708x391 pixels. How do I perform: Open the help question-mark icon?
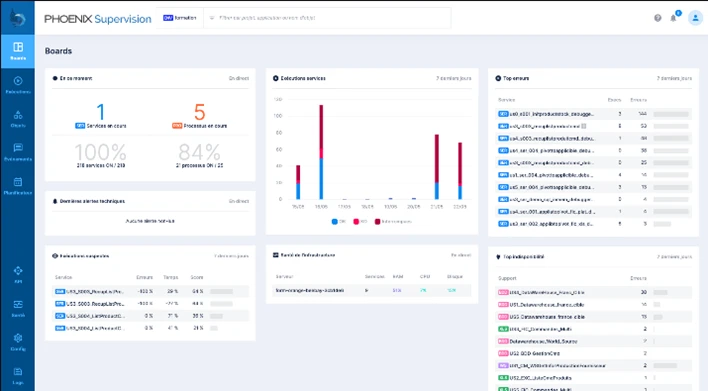(x=657, y=18)
